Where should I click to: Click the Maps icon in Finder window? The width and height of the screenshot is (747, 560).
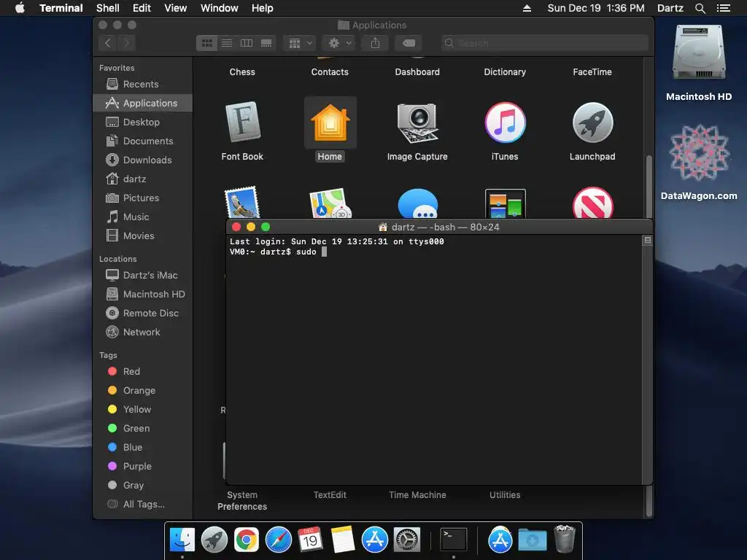pyautogui.click(x=330, y=203)
